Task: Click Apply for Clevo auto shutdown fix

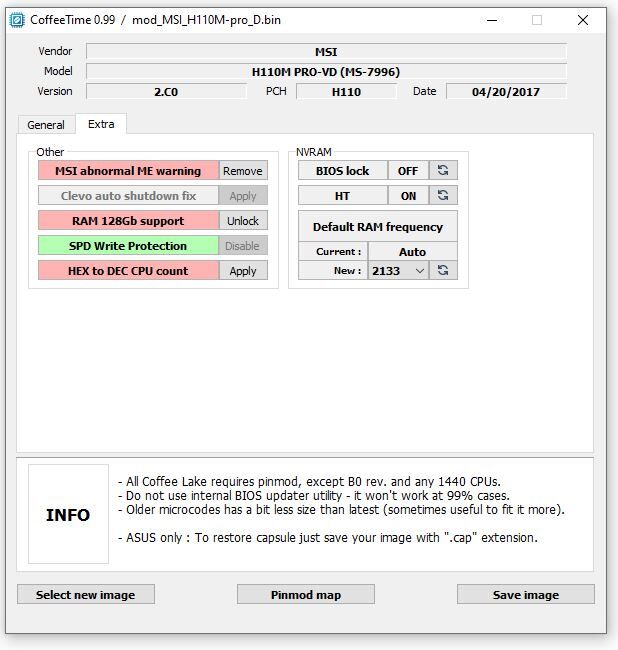Action: click(243, 196)
